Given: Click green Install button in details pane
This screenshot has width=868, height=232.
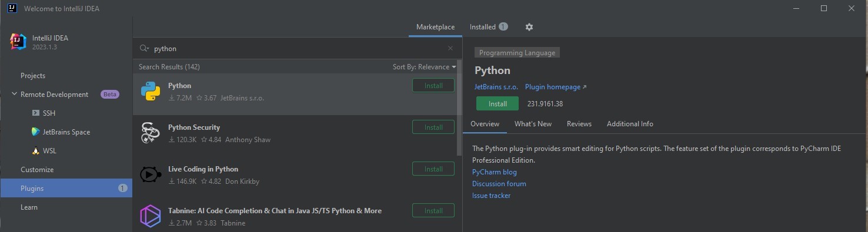Looking at the screenshot, I should pyautogui.click(x=498, y=104).
